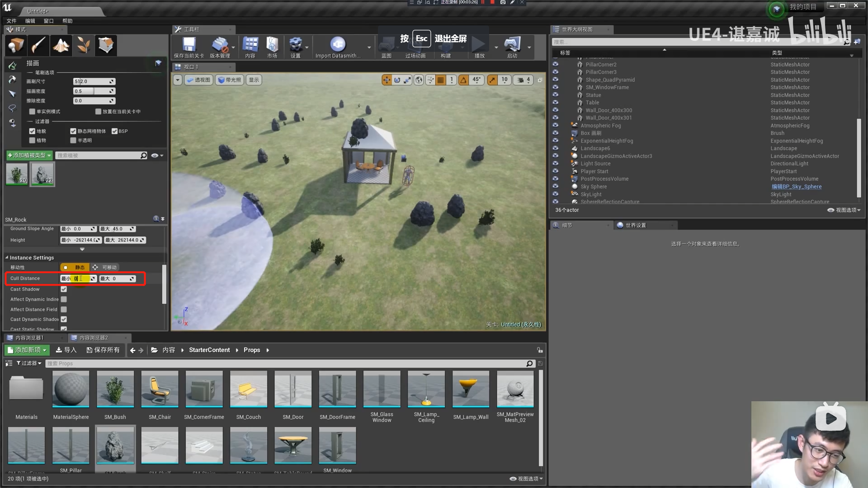Click the Save All button

pyautogui.click(x=103, y=350)
